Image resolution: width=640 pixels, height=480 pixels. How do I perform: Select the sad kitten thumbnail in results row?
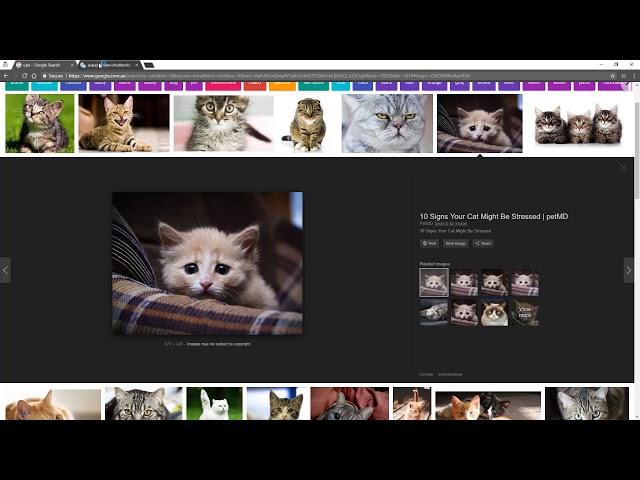[x=480, y=124]
